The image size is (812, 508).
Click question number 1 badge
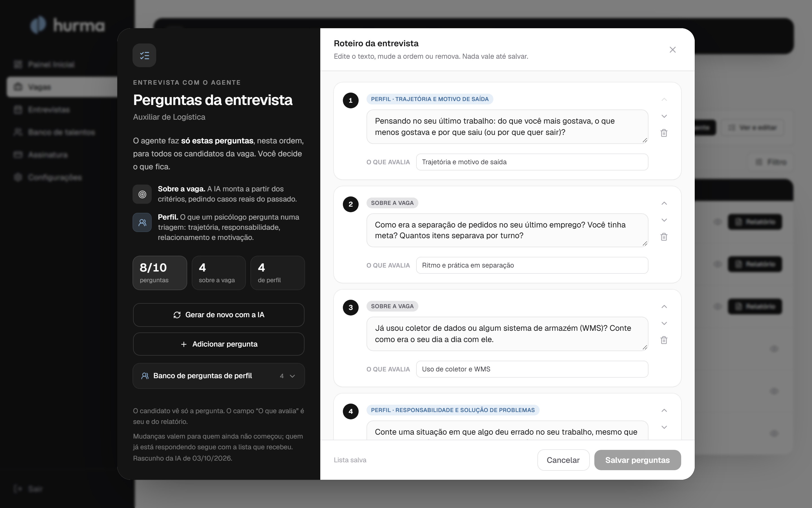pyautogui.click(x=351, y=100)
